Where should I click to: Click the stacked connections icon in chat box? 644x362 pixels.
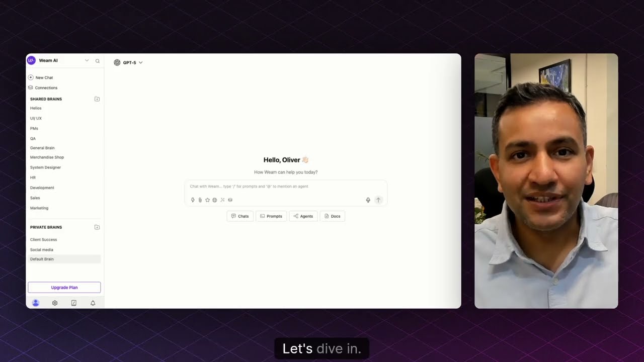point(230,200)
